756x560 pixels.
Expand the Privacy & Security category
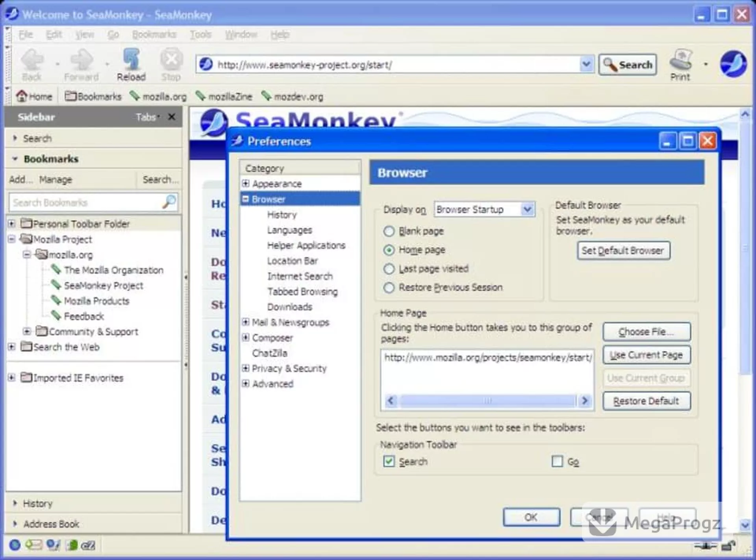[246, 368]
